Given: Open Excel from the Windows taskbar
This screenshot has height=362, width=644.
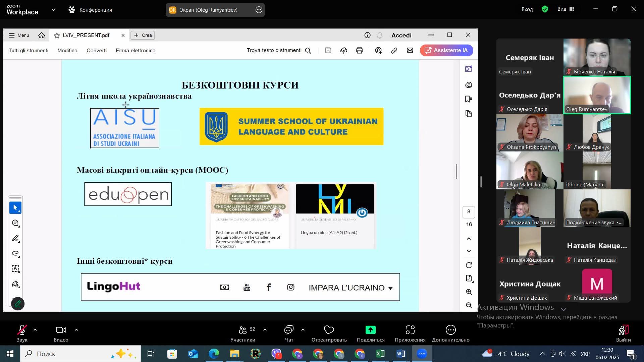Looking at the screenshot, I should [380, 354].
